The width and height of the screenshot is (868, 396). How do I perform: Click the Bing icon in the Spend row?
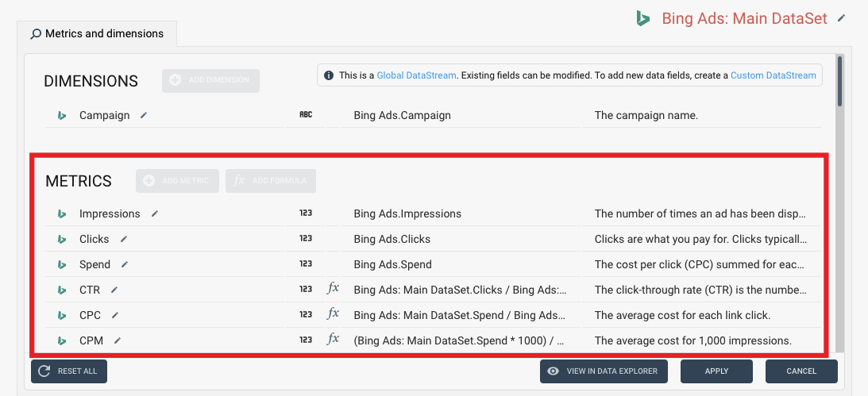click(62, 265)
